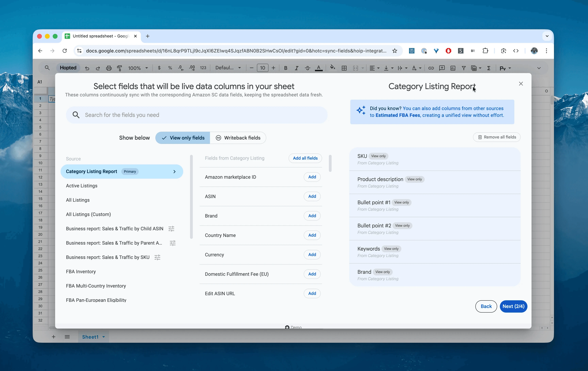Open the text wrapping dropdown
The image size is (588, 371).
(x=402, y=68)
